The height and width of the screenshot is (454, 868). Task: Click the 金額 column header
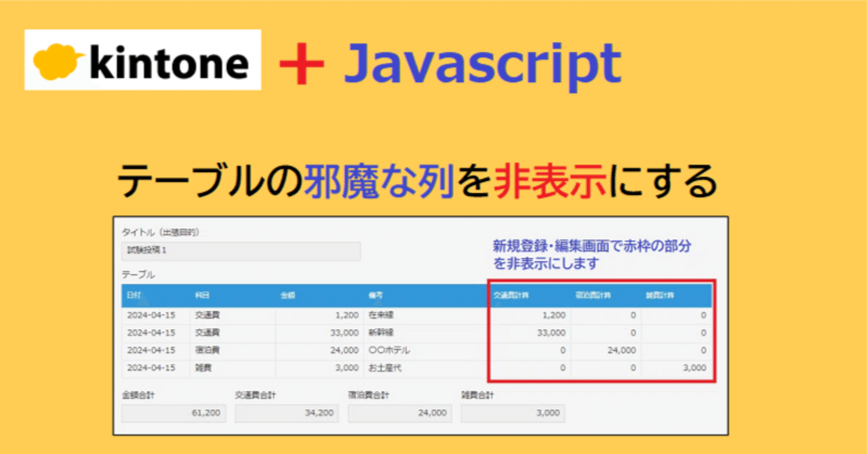tap(288, 295)
